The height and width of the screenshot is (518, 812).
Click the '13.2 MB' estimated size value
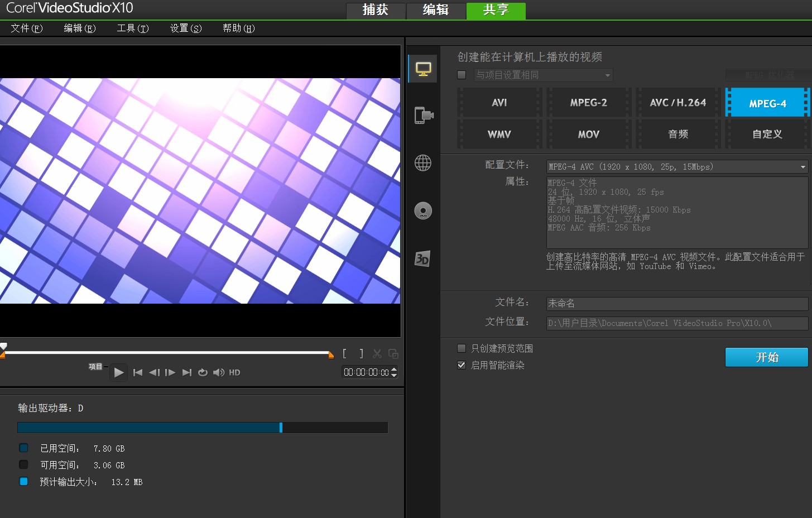pyautogui.click(x=127, y=482)
